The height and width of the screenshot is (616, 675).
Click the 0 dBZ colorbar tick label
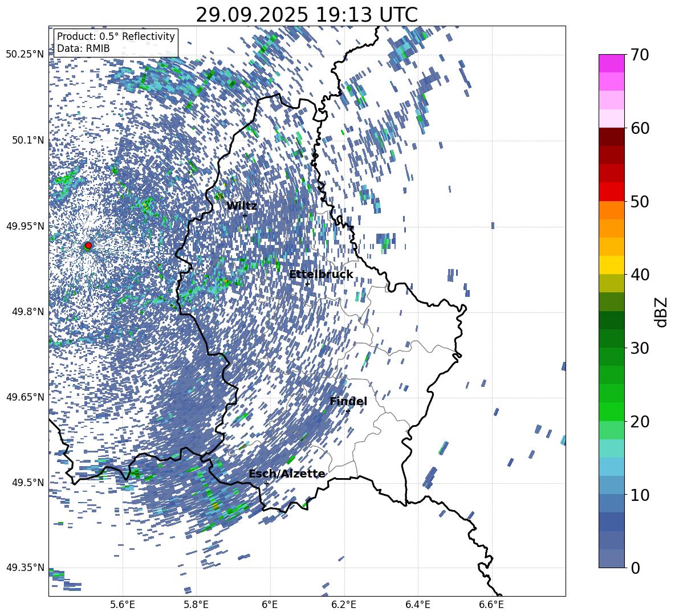click(x=636, y=568)
